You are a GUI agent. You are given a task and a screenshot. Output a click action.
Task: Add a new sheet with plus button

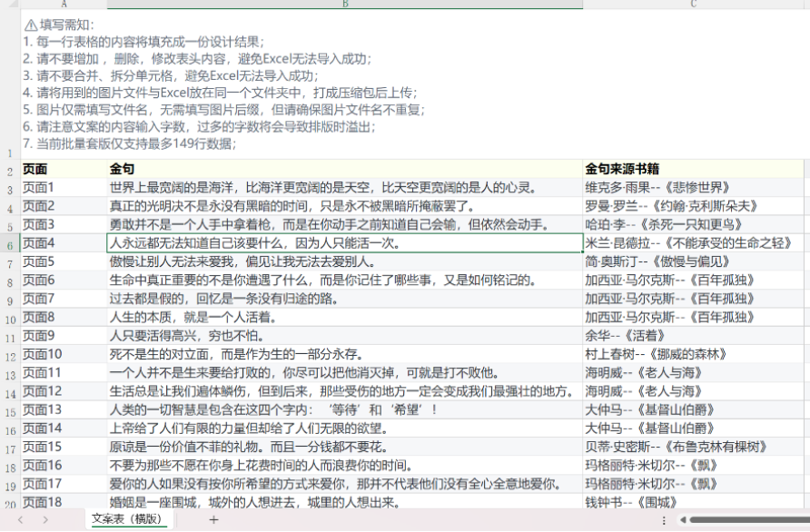coord(214,519)
